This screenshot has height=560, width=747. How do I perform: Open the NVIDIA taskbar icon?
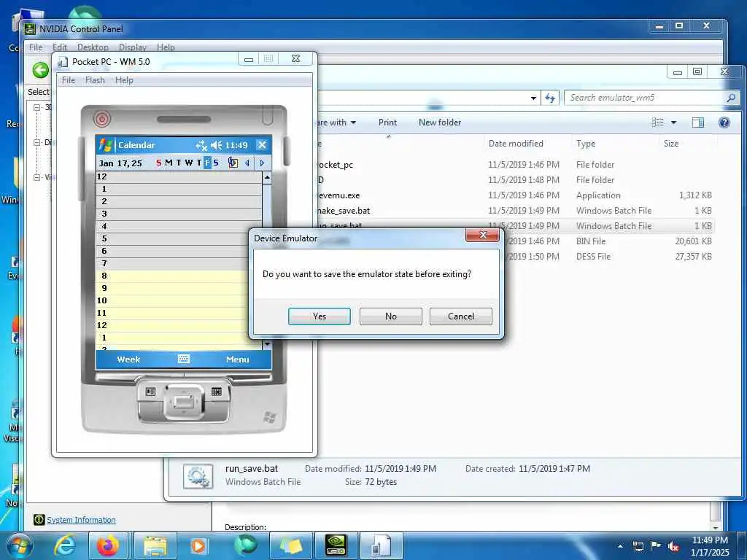pos(336,545)
